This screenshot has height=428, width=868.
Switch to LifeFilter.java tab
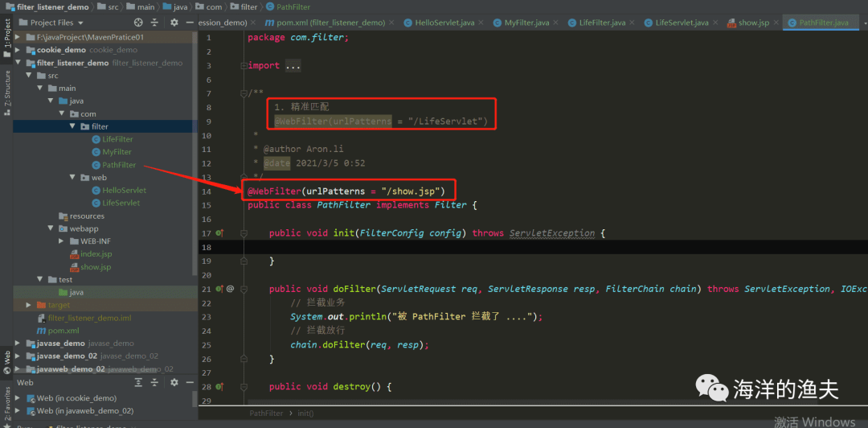tap(602, 23)
